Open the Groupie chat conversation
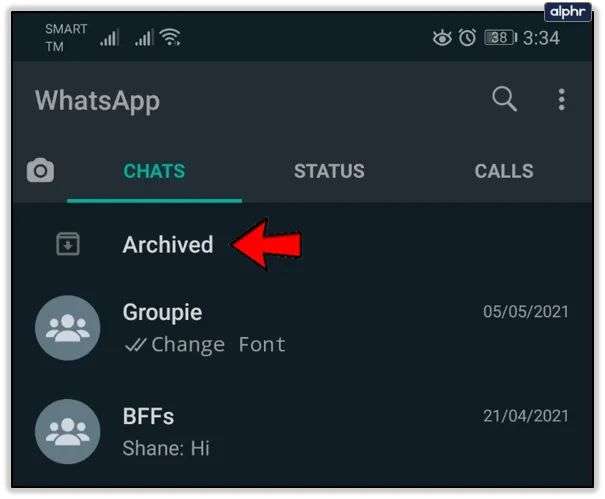This screenshot has height=499, width=605. click(302, 328)
